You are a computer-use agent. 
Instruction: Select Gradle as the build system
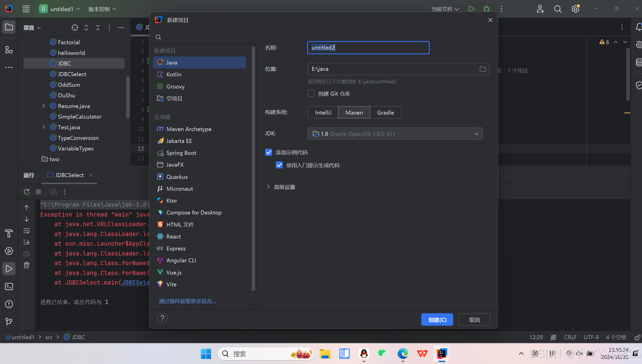[x=386, y=113]
